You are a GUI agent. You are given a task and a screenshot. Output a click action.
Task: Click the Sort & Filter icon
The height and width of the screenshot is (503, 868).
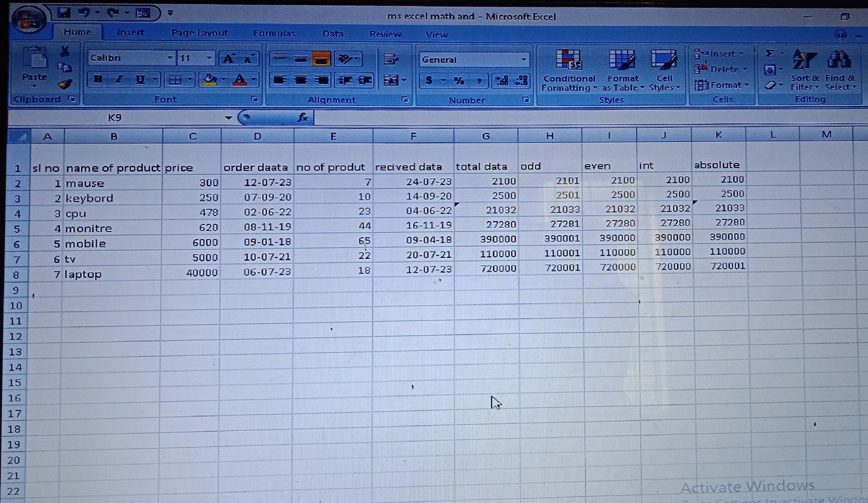pyautogui.click(x=804, y=70)
